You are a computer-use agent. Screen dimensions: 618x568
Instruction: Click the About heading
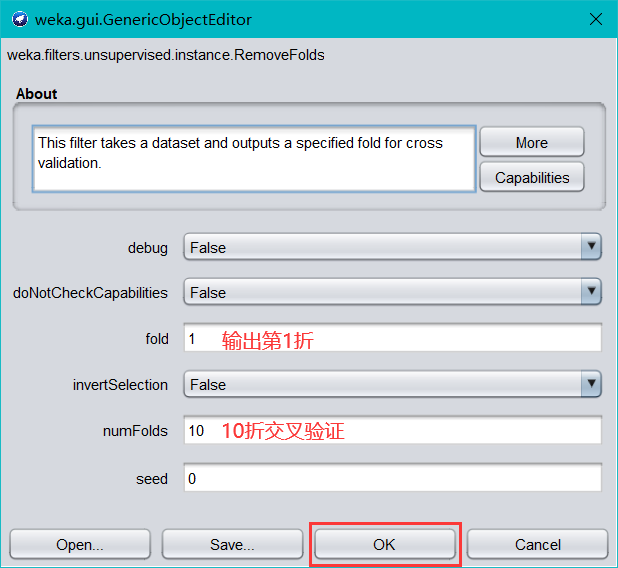[x=37, y=94]
